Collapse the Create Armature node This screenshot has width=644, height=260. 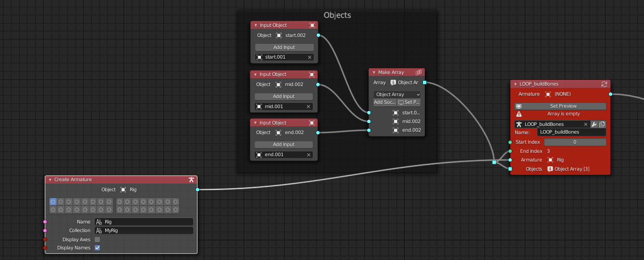[50, 180]
